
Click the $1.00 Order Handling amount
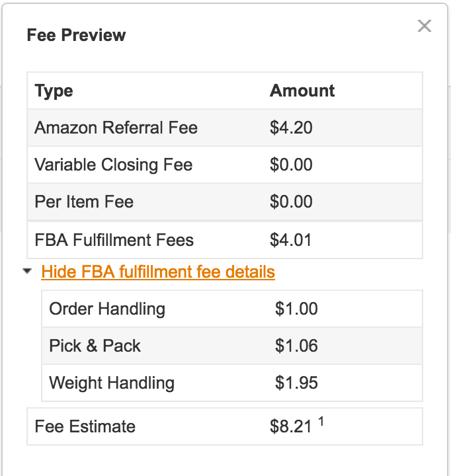pos(296,309)
